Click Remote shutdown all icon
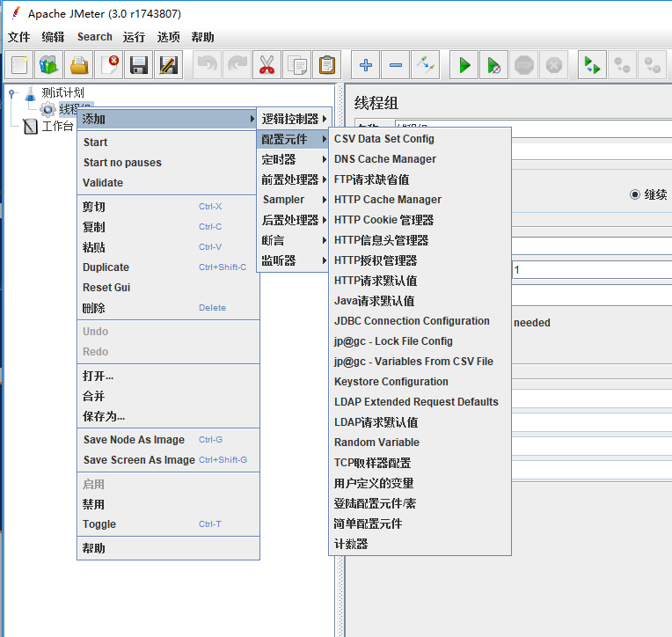 coord(653,65)
